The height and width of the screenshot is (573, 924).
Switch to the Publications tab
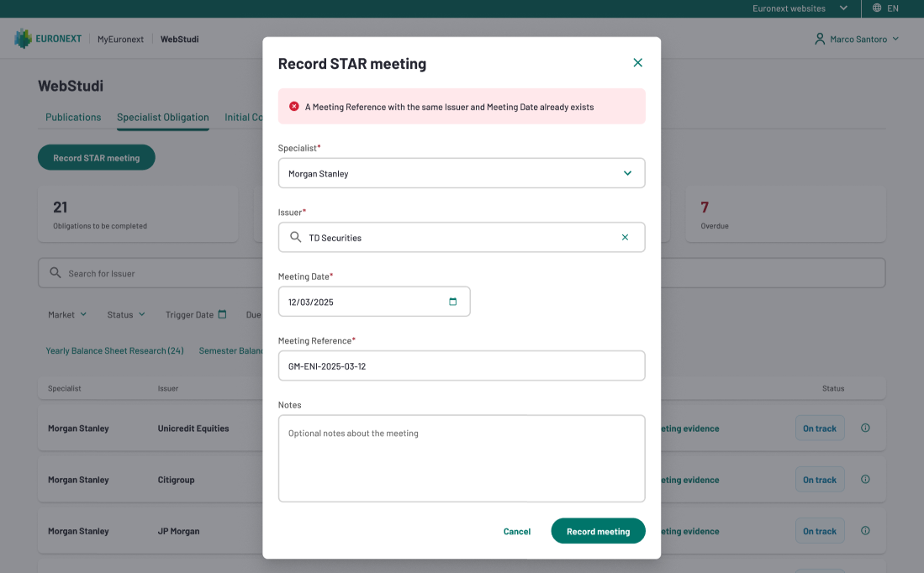[x=73, y=117]
